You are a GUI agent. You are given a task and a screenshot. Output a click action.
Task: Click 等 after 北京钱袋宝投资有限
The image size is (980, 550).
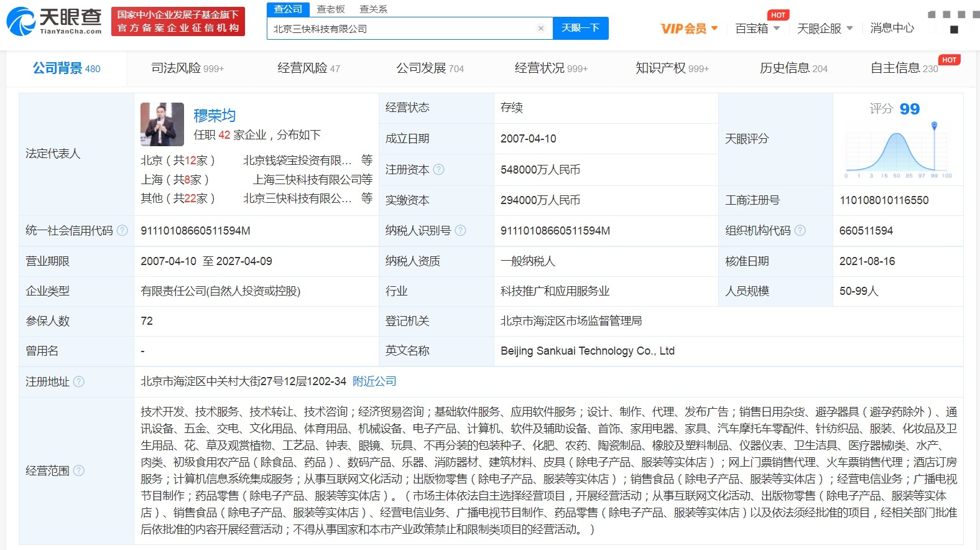[x=367, y=161]
